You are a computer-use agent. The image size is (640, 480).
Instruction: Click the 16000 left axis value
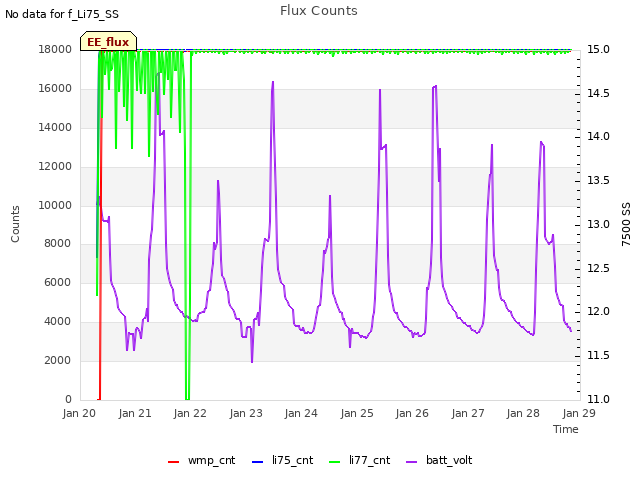coord(55,88)
